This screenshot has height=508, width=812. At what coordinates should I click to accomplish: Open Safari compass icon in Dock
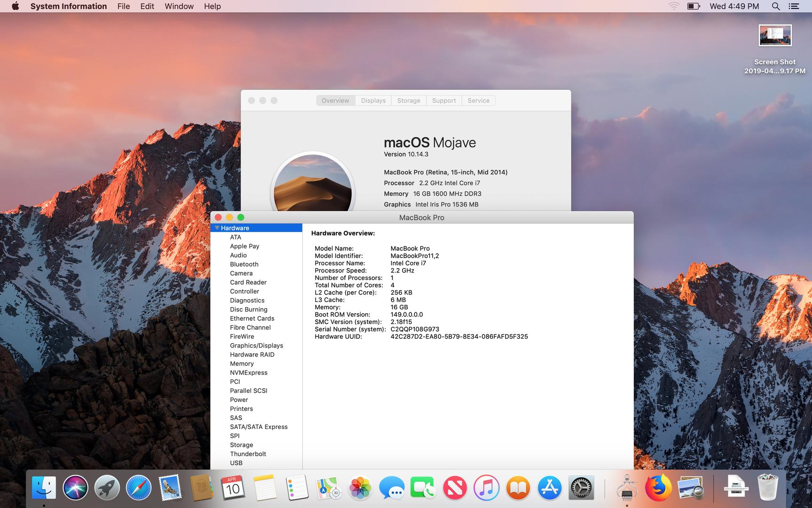(139, 487)
